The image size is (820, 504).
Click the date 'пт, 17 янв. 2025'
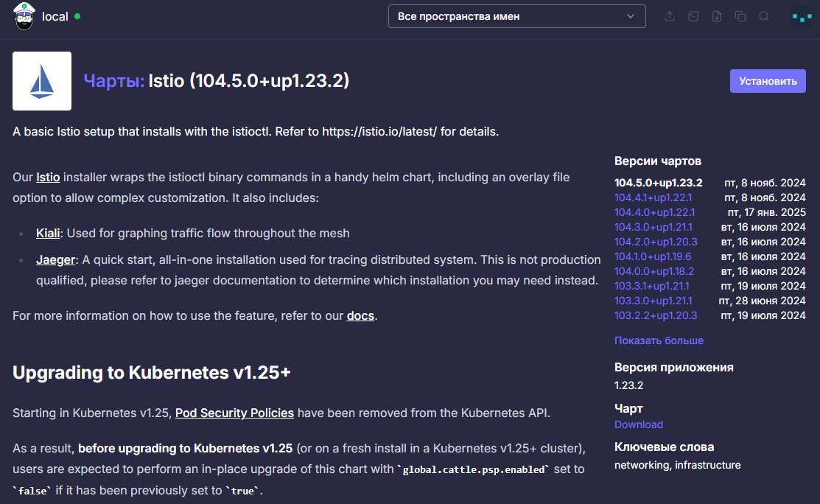point(767,212)
